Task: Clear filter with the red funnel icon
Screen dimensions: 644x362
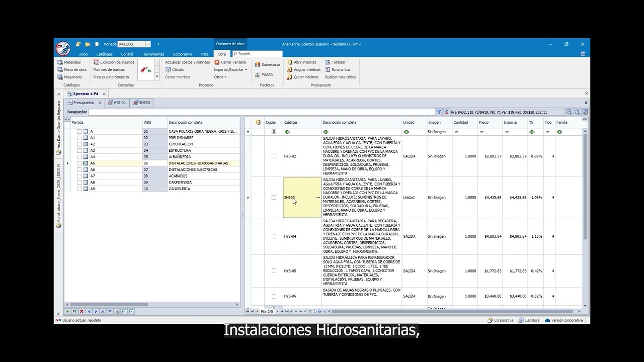Action: pos(446,112)
